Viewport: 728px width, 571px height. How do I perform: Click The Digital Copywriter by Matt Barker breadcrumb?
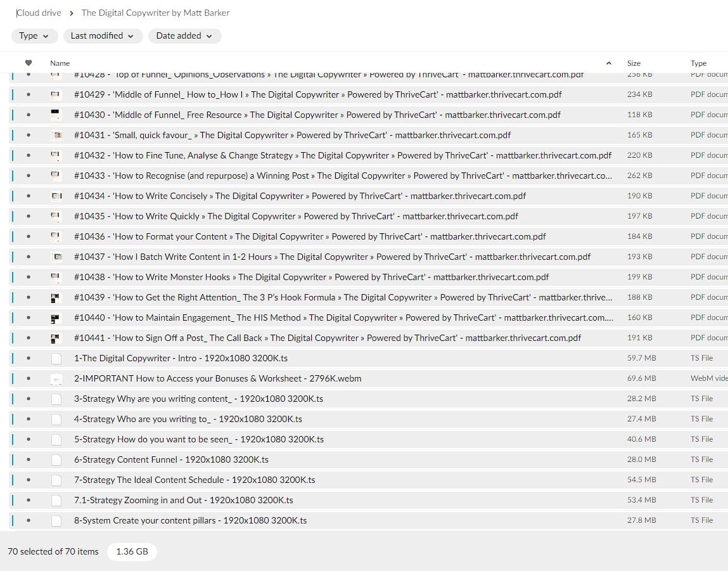(x=155, y=13)
